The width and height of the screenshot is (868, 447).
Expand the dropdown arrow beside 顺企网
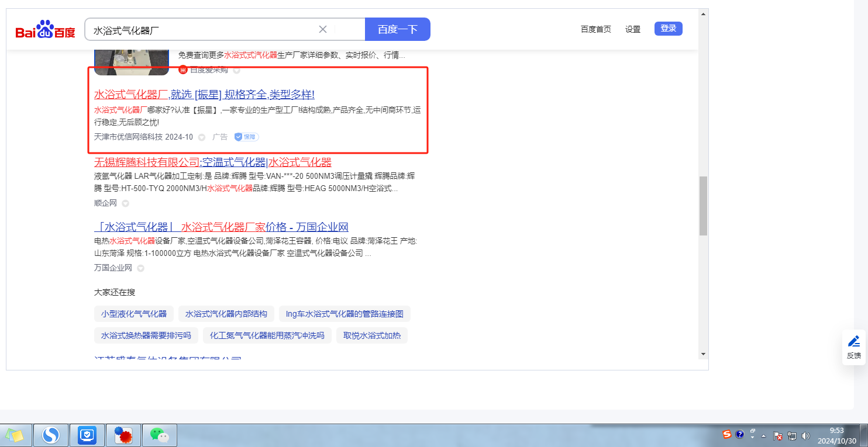125,203
